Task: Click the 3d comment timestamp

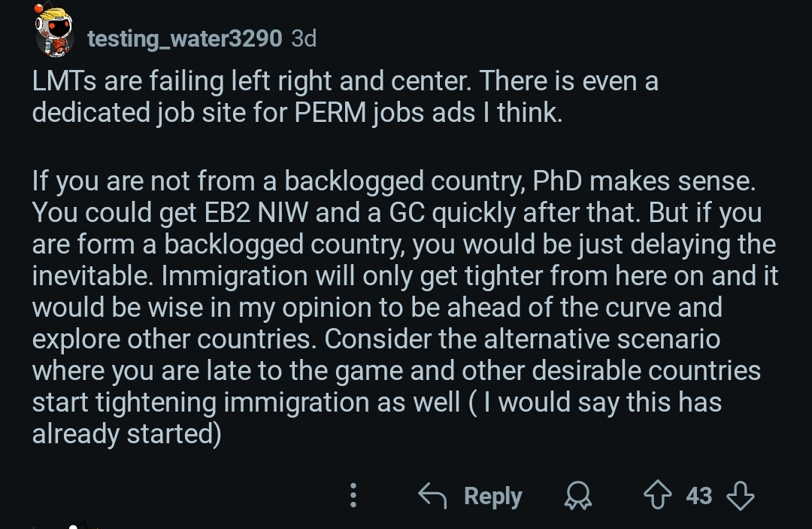Action: tap(304, 38)
